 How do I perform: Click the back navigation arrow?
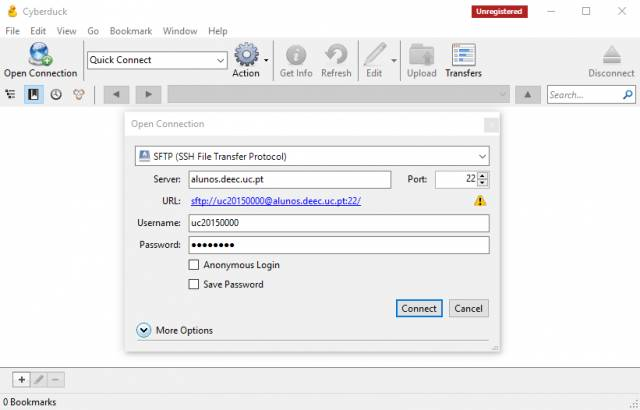[x=116, y=95]
